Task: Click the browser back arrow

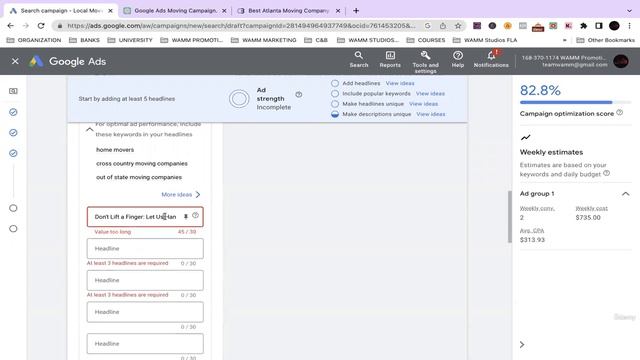Action: 11,26
